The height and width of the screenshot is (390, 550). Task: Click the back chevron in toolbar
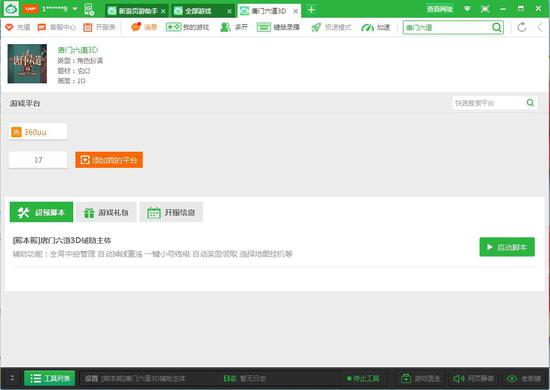pyautogui.click(x=540, y=27)
